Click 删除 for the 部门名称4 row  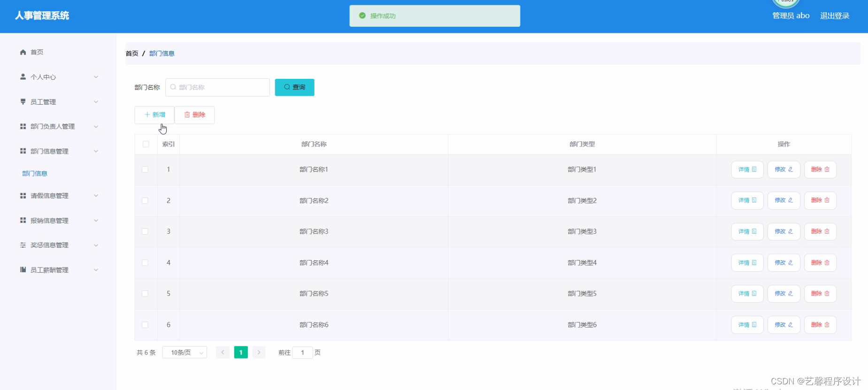coord(820,263)
